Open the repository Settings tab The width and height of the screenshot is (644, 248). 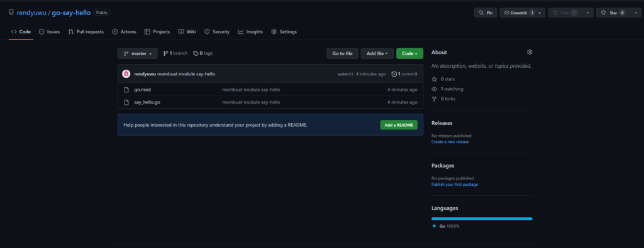(x=284, y=31)
